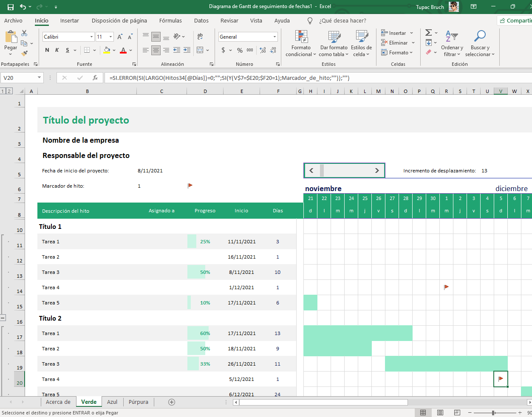Viewport: 532px width, 417px height.
Task: Open the Azul sheet tab
Action: click(112, 402)
